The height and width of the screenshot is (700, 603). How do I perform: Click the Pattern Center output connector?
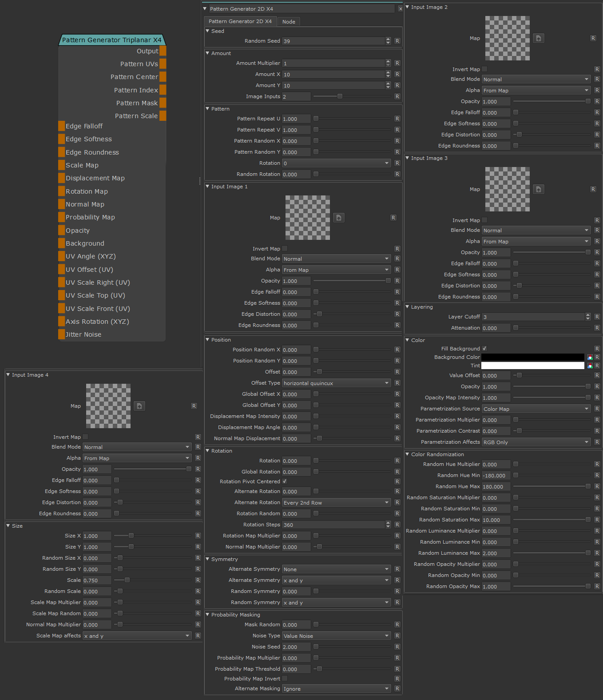(163, 77)
